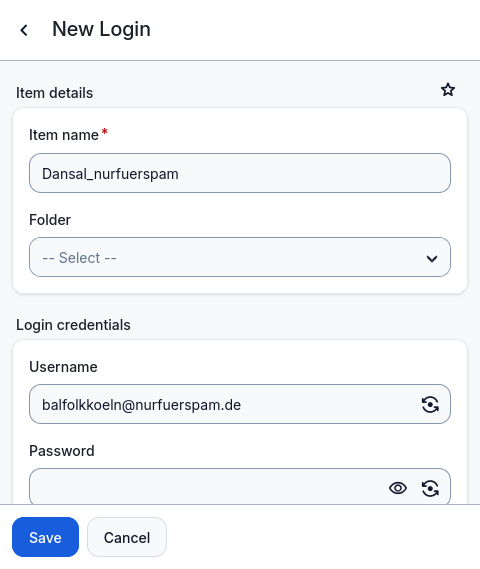480x569 pixels.
Task: Focus the Item name field with Dansal_nurfuerspam
Action: tap(240, 173)
